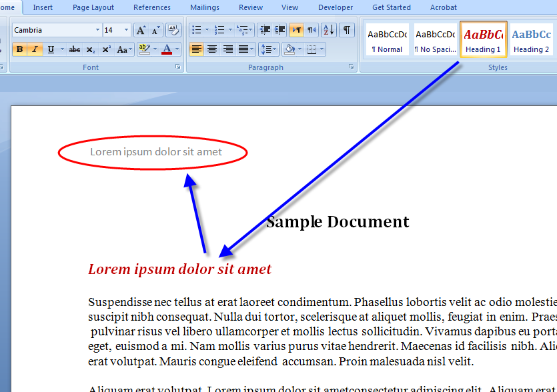
Task: Switch to References tab
Action: coord(152,7)
